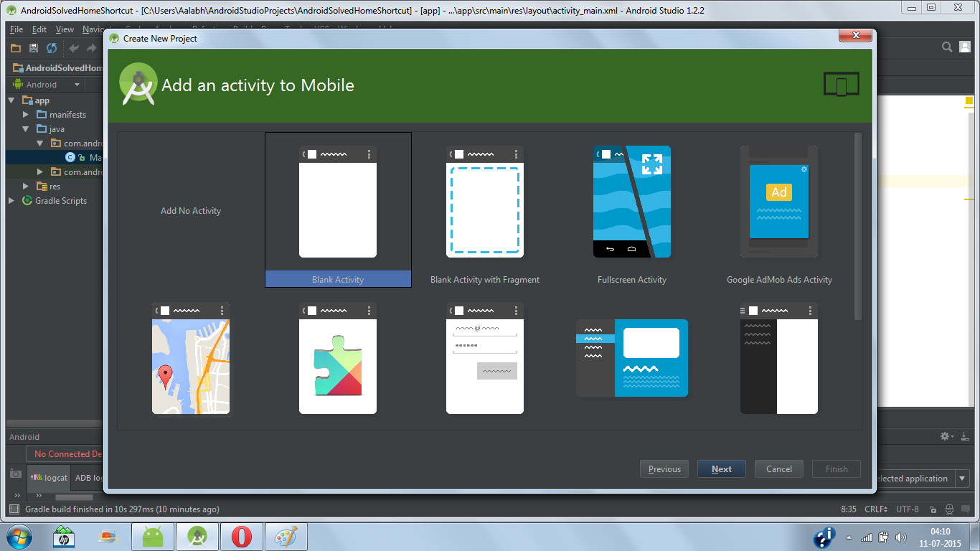This screenshot has height=551, width=980.
Task: Click the speaker icon in the system tray
Action: [x=902, y=536]
